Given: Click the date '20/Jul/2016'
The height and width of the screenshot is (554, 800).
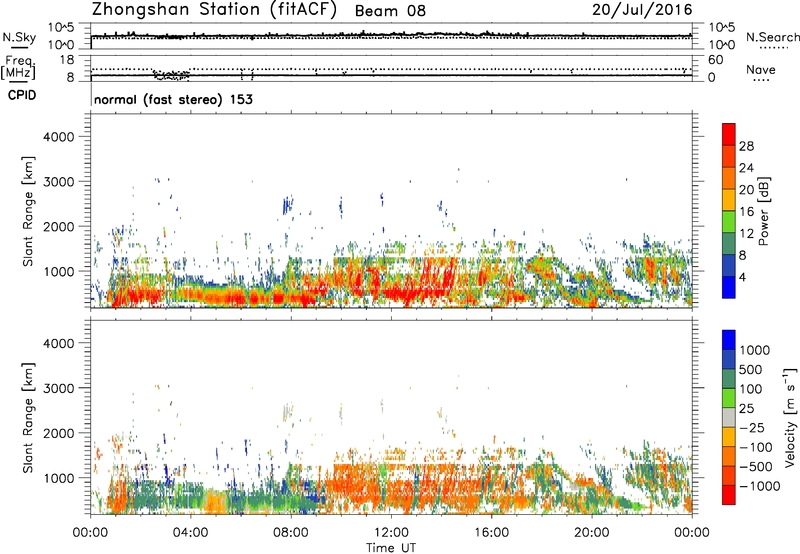Looking at the screenshot, I should 642,10.
